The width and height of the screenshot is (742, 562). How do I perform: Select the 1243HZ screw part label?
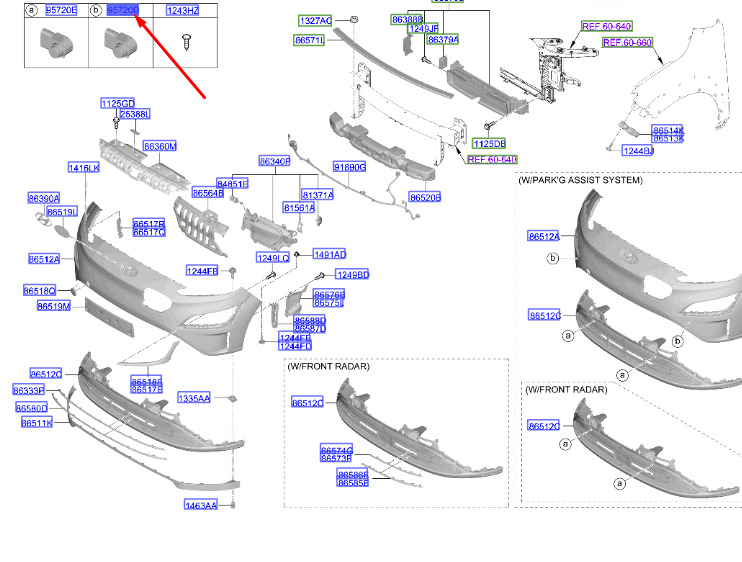pyautogui.click(x=183, y=10)
